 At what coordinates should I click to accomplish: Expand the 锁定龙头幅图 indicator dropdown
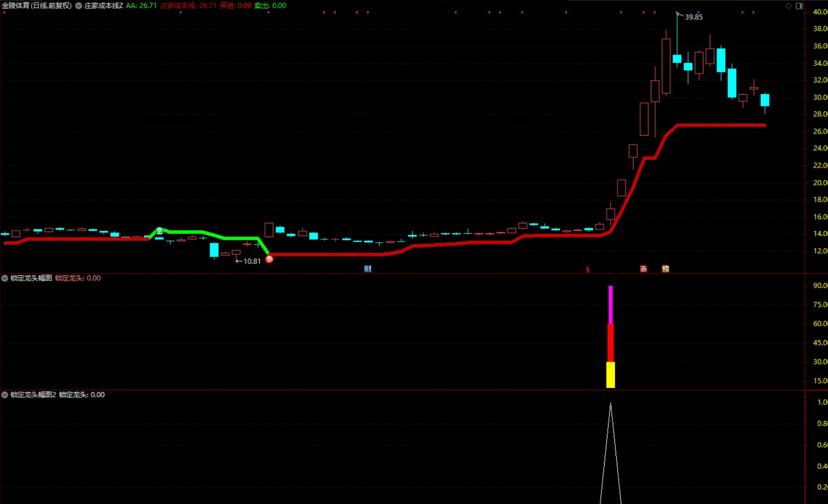(5, 278)
